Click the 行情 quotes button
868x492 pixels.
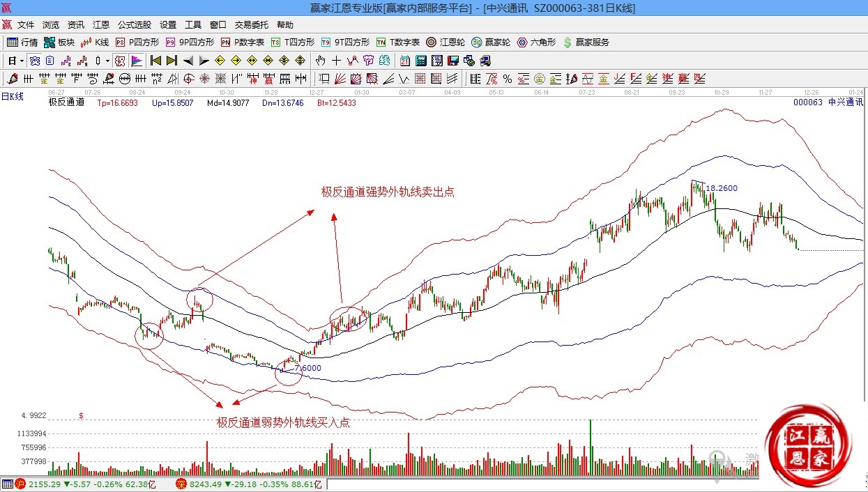(x=22, y=43)
